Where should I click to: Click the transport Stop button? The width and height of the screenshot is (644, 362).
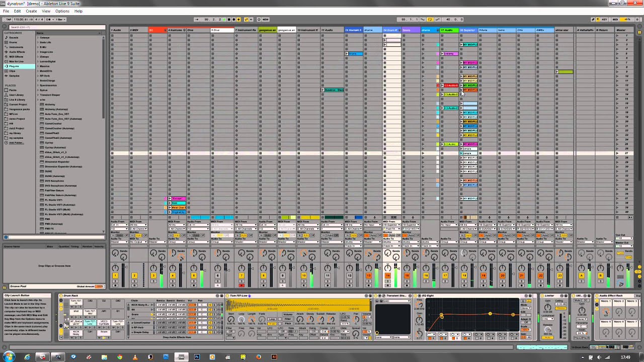pos(229,20)
